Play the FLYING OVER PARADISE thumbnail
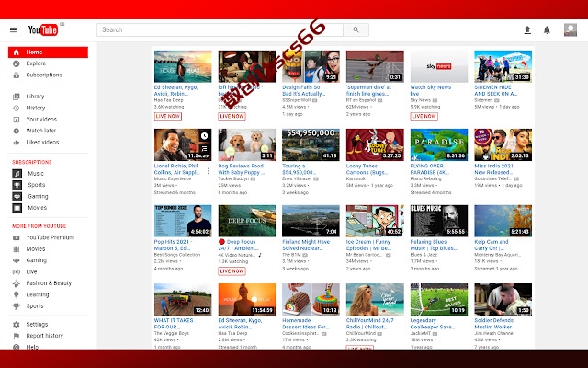 point(439,144)
